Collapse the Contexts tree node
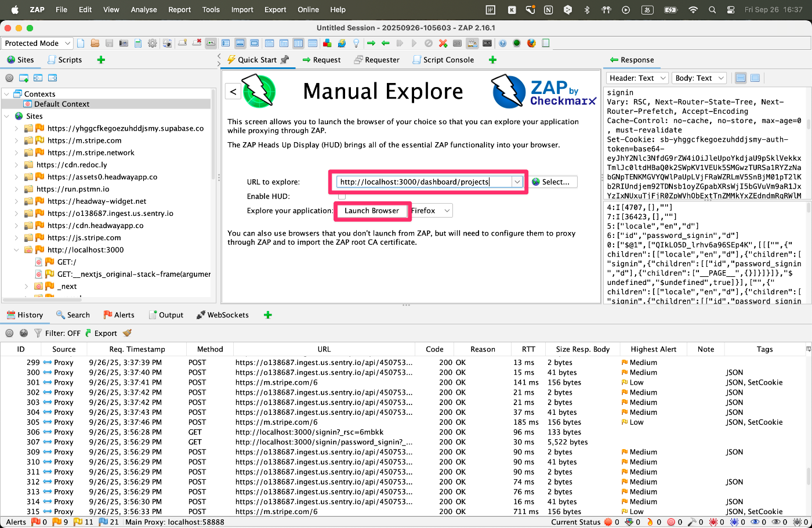812x528 pixels. point(6,94)
